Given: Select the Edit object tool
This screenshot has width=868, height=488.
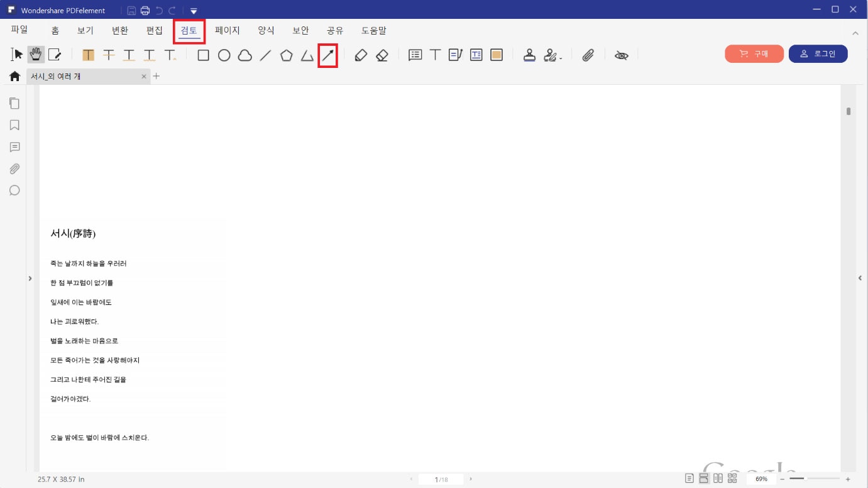Looking at the screenshot, I should [55, 55].
